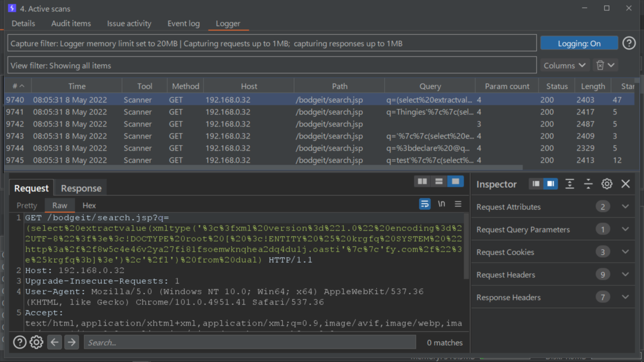
Task: Click Burp Suite lightning logo in title bar
Action: (x=11, y=8)
